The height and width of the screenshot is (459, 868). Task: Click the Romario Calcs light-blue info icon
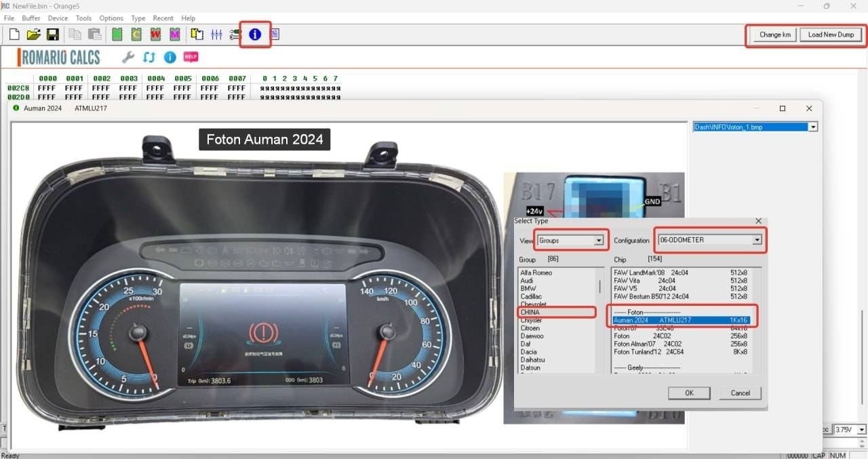coord(170,58)
